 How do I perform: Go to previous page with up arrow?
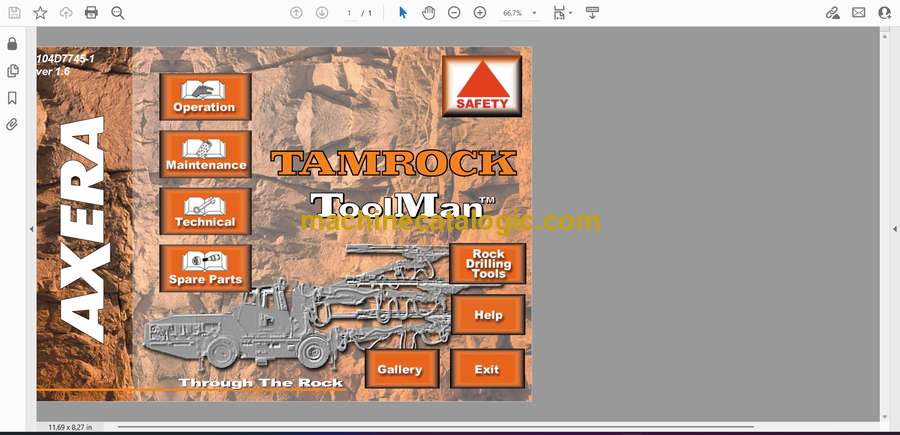coord(296,13)
